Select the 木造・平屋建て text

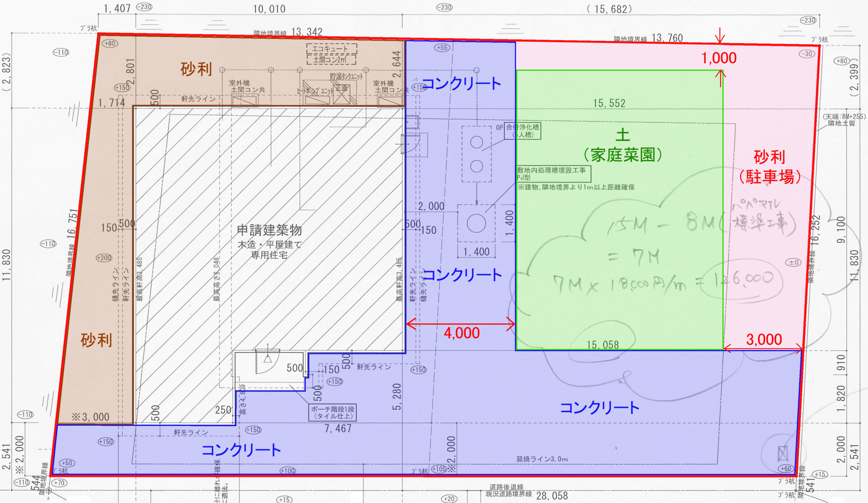(269, 245)
